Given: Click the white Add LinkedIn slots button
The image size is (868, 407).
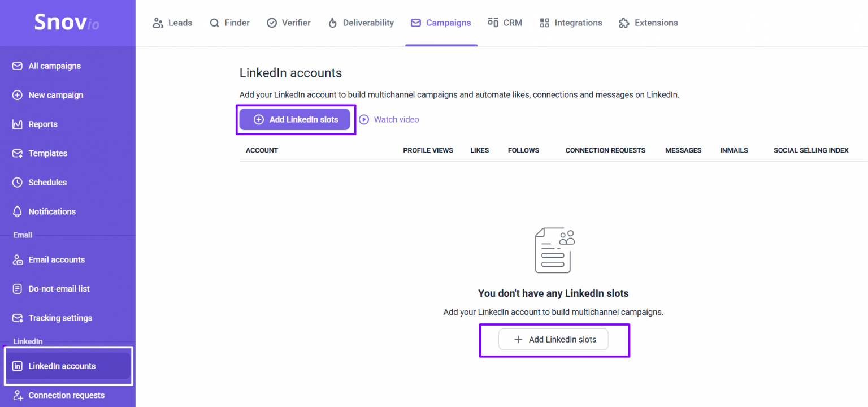Looking at the screenshot, I should tap(553, 340).
